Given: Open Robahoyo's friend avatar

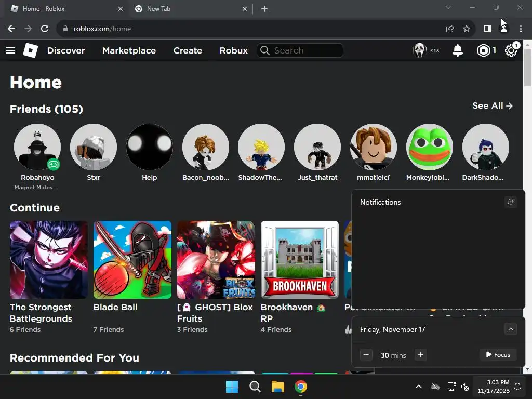Looking at the screenshot, I should click(x=37, y=147).
